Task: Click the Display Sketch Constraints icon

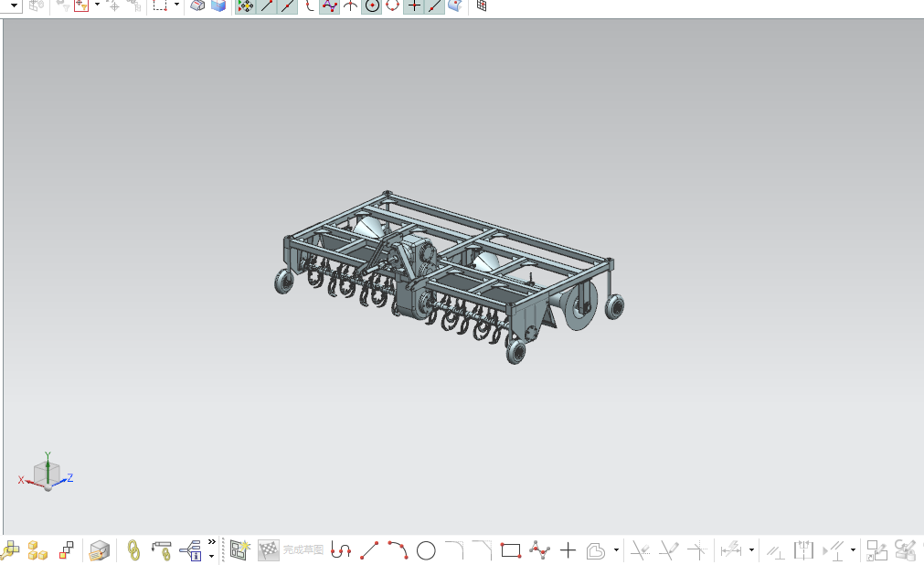Action: click(x=834, y=551)
